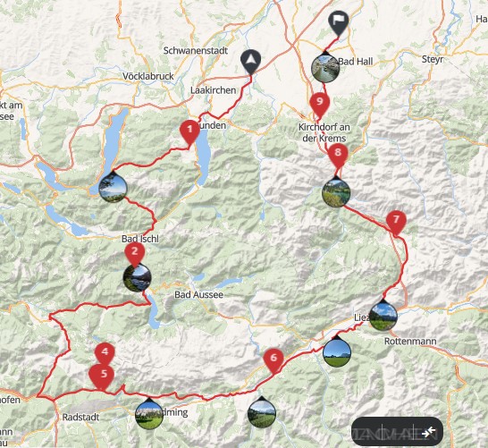
Task: Open the photo marker right of Liezen label
Action: pos(383,315)
